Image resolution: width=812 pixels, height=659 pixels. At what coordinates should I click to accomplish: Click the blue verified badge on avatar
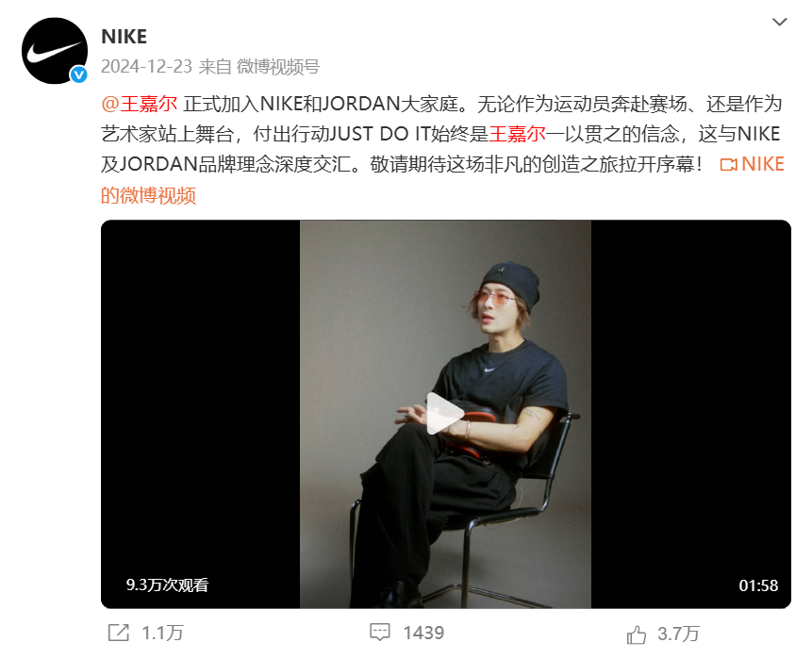78,75
